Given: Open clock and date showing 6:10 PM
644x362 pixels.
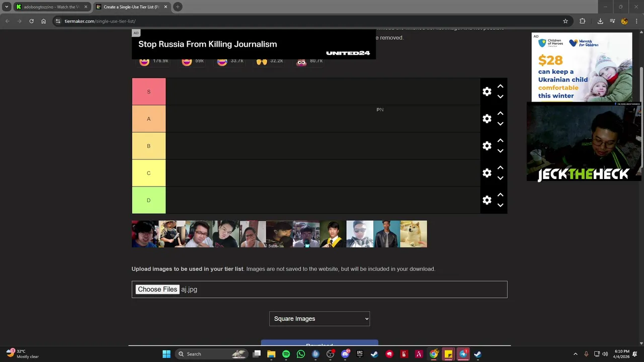Looking at the screenshot, I should pos(621,354).
